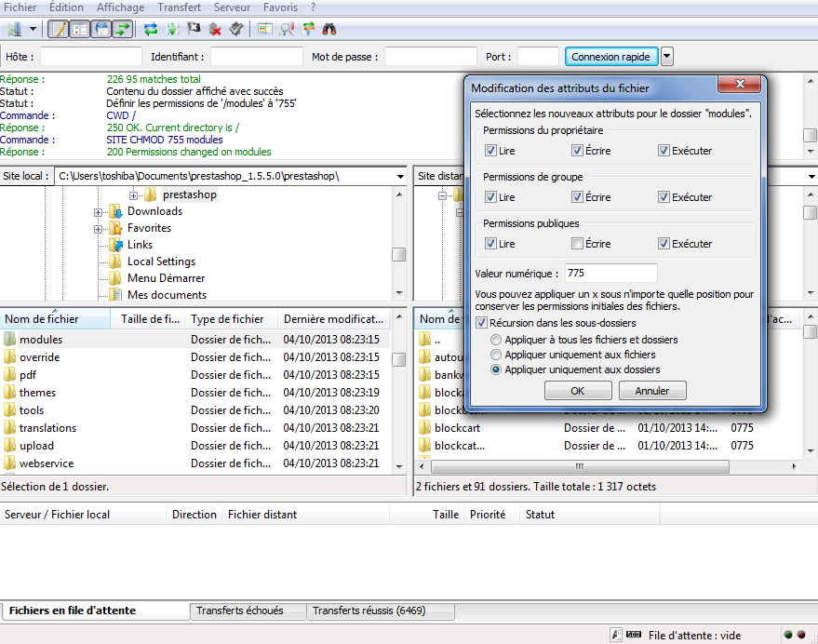This screenshot has width=818, height=644.
Task: Check public Écrire permission
Action: pyautogui.click(x=577, y=243)
